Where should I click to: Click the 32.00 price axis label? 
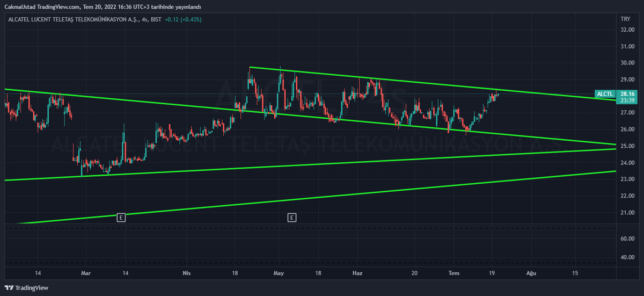click(627, 30)
